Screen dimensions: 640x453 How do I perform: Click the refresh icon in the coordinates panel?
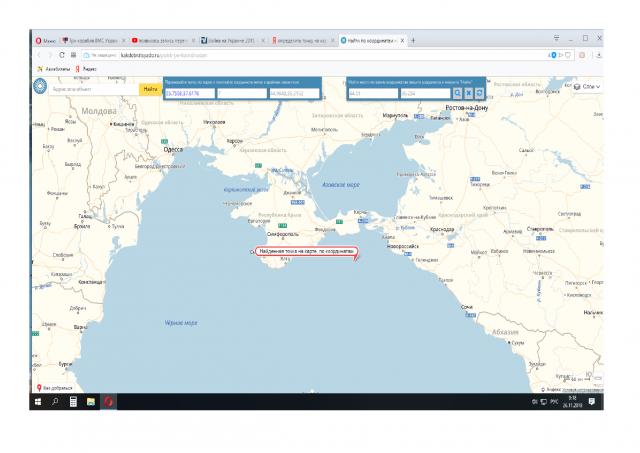[478, 93]
